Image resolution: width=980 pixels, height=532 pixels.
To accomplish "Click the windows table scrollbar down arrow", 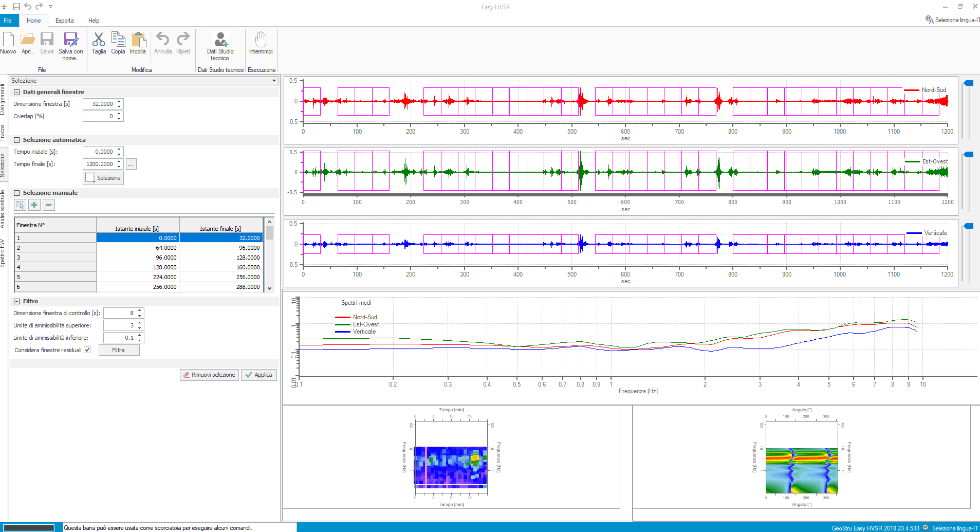I will pyautogui.click(x=269, y=288).
